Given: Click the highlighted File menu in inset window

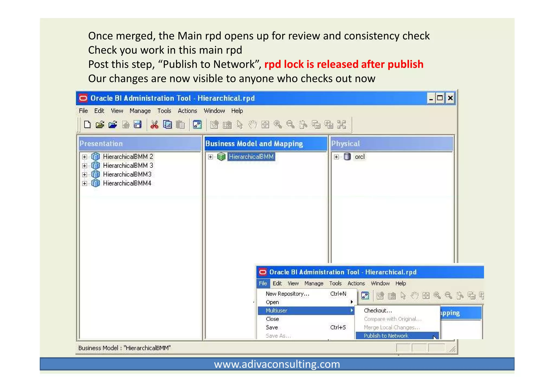Looking at the screenshot, I should tap(263, 283).
